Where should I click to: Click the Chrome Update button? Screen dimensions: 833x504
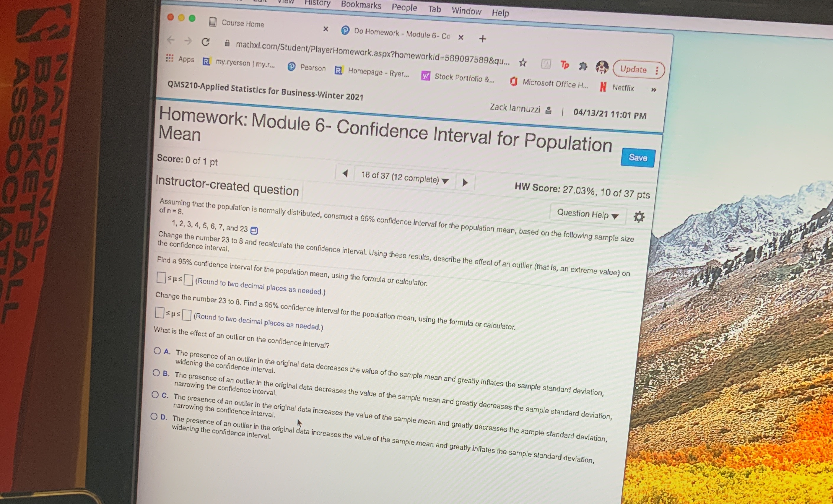[633, 69]
